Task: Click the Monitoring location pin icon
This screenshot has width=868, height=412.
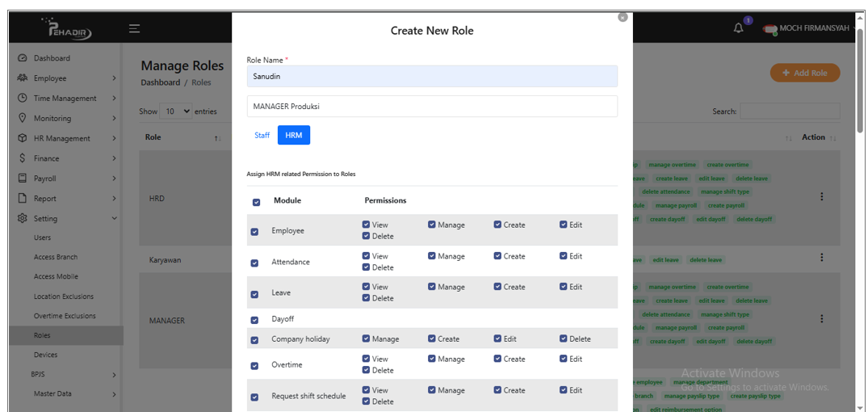Action: point(23,118)
